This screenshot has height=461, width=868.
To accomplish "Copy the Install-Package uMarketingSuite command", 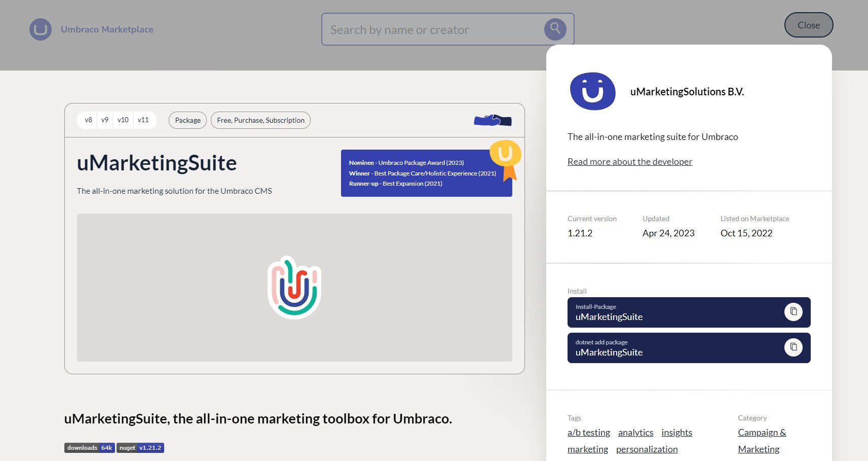I will [794, 312].
